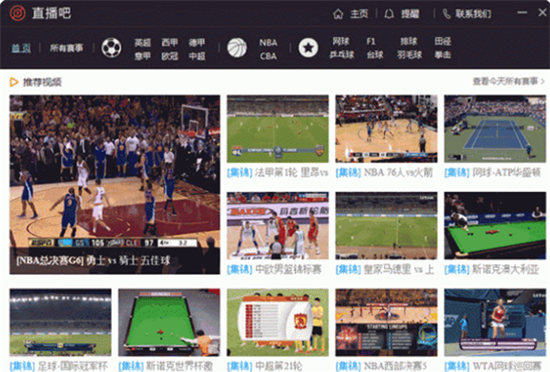Open the home page via house icon
This screenshot has height=372, width=550.
coord(338,14)
